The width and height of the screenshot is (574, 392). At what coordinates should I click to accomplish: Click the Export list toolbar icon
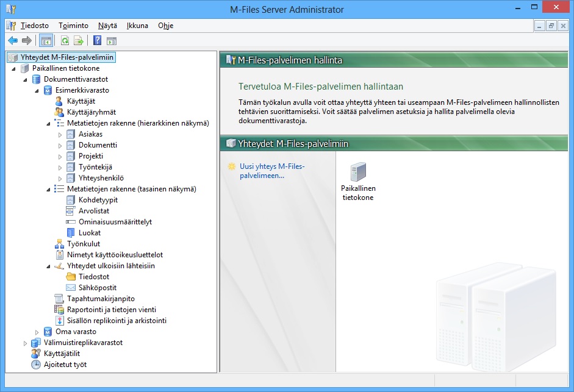pos(79,41)
